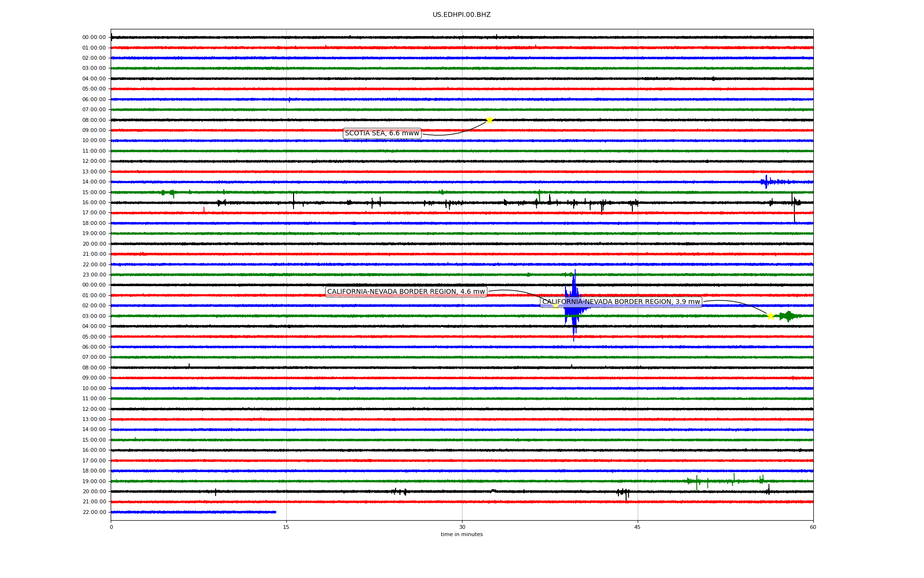This screenshot has width=924, height=578.
Task: Click the yellow star for the 4.6 mw event
Action: click(555, 305)
